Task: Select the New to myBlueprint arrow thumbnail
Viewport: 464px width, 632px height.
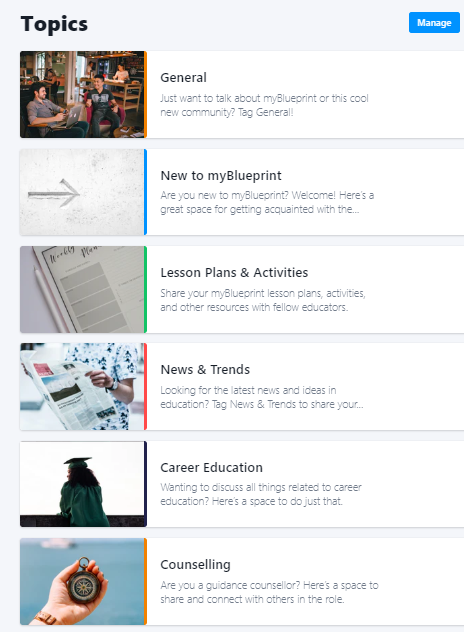Action: [x=82, y=192]
